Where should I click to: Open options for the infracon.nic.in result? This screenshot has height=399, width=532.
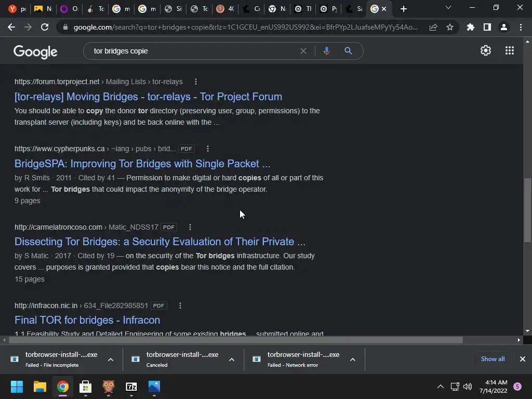tap(180, 305)
